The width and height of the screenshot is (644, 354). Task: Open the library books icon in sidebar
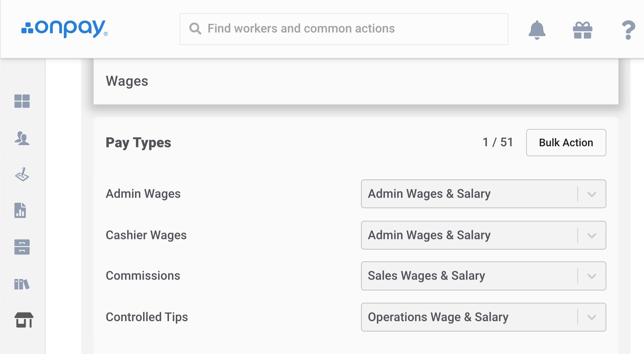22,284
